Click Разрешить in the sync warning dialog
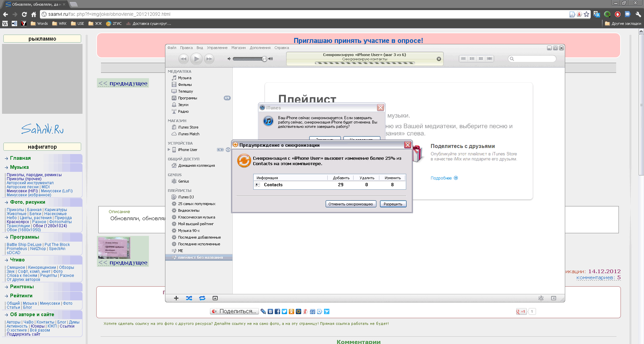The image size is (644, 344). (393, 204)
